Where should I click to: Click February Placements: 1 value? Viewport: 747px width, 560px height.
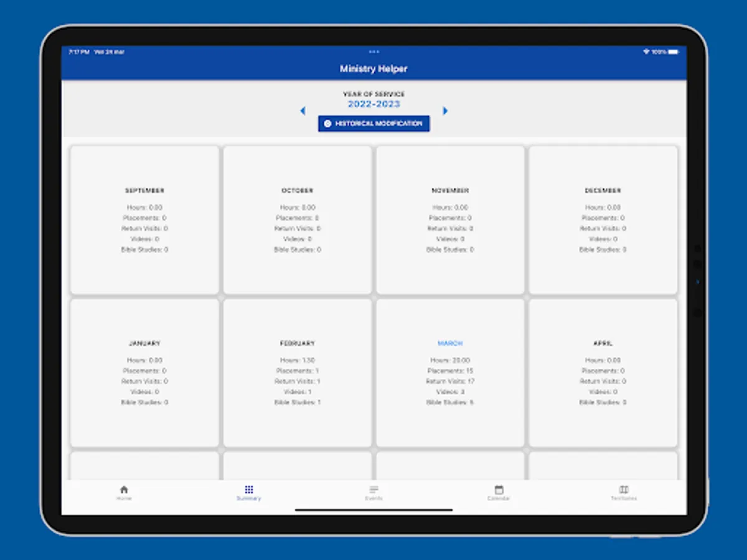[298, 371]
